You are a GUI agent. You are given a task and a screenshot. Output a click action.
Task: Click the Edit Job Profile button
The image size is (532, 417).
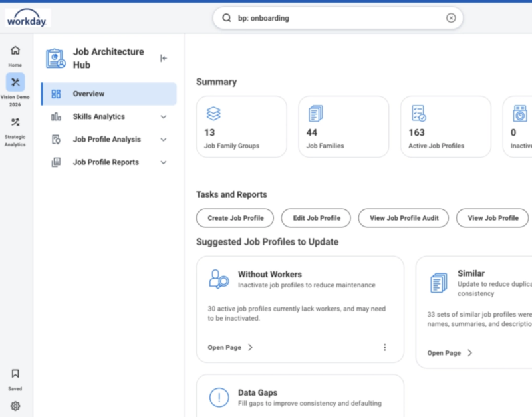316,218
